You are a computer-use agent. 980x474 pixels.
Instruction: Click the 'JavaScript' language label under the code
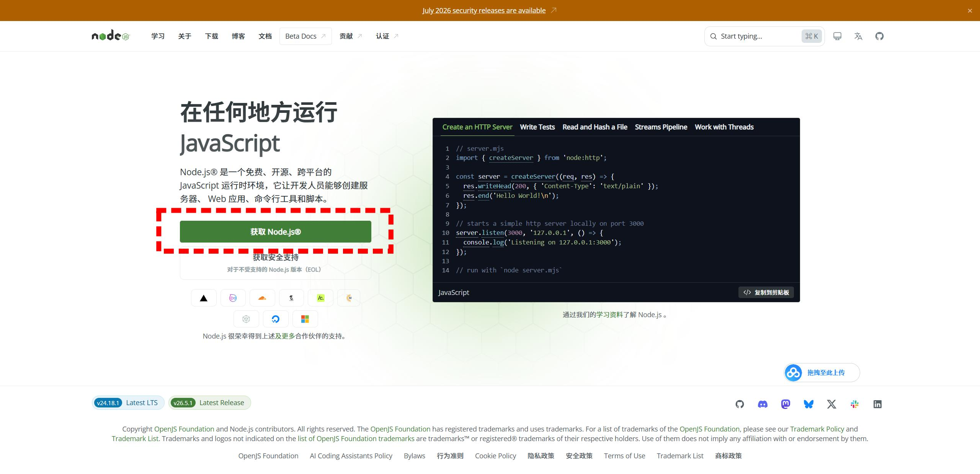pyautogui.click(x=454, y=292)
